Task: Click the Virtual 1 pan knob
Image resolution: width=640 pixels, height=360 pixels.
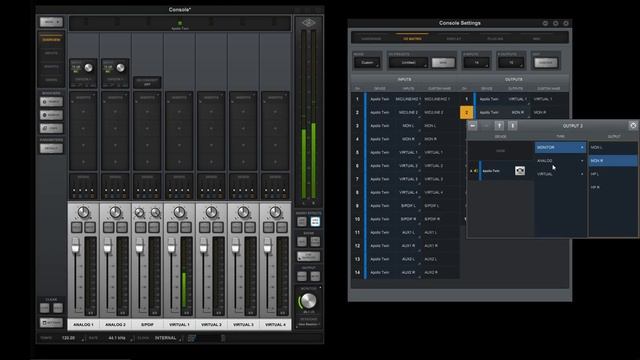Action: click(x=179, y=212)
